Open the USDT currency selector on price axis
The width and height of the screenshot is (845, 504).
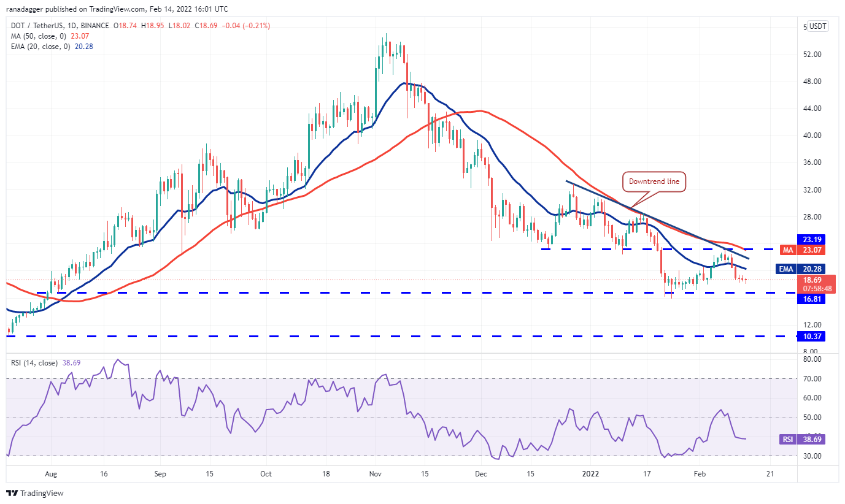817,26
